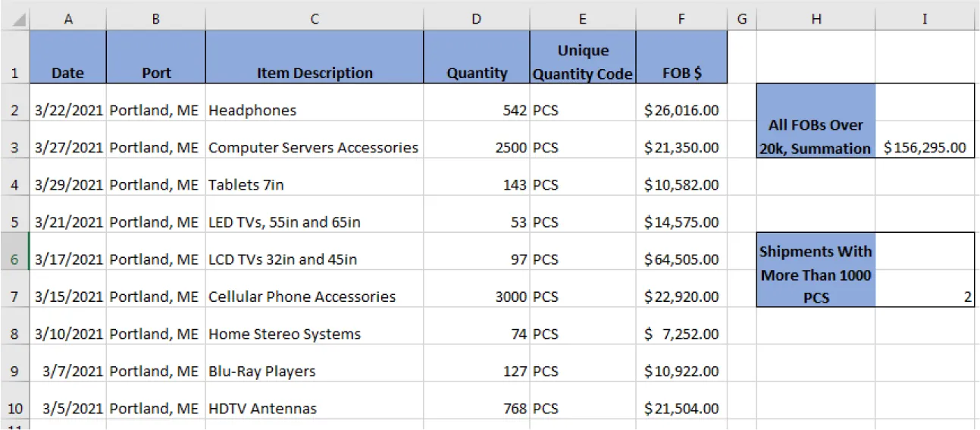Select row 6 header
This screenshot has width=980, height=430.
[15, 259]
